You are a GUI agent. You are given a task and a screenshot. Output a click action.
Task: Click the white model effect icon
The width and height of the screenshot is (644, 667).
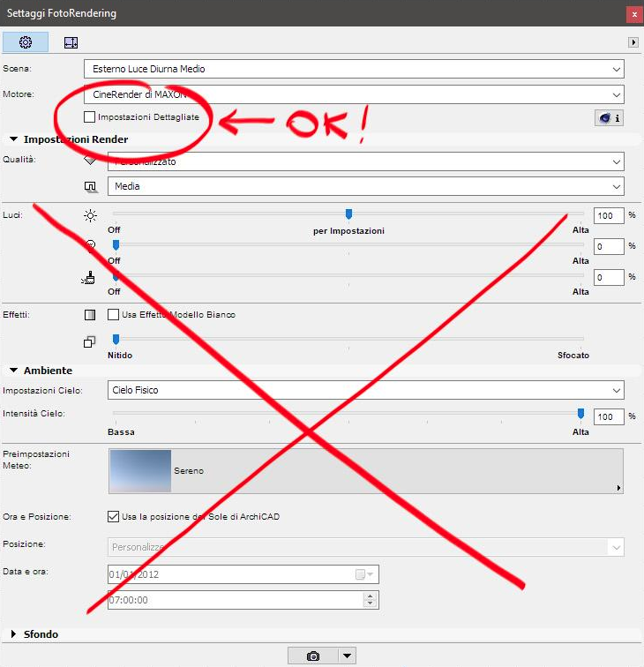pyautogui.click(x=90, y=314)
